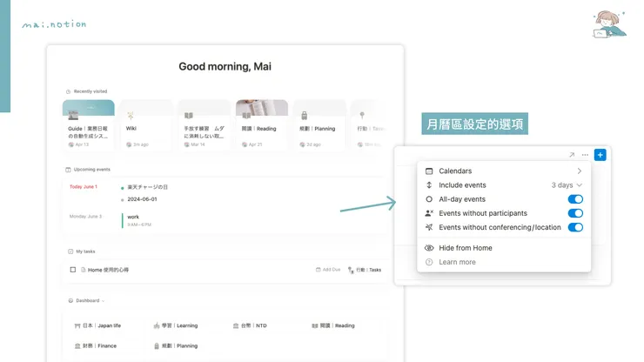
Task: Click the Hide from Home eye icon
Action: click(429, 248)
